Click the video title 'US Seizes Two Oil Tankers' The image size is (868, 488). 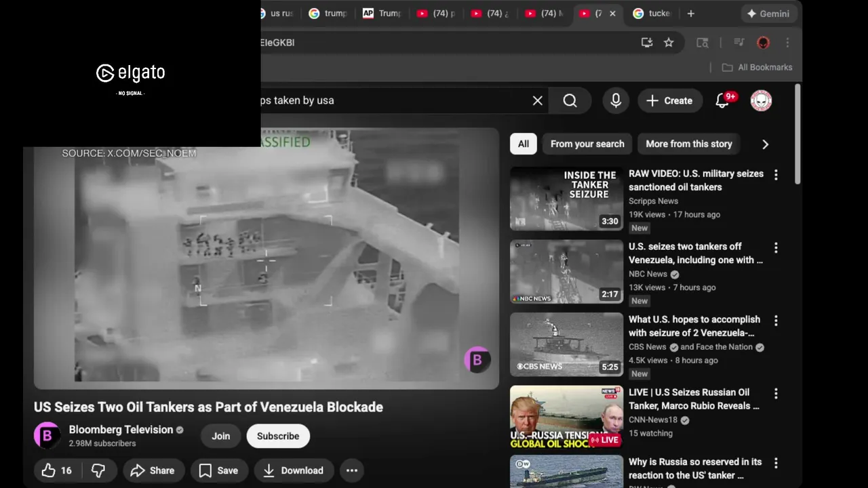(208, 407)
